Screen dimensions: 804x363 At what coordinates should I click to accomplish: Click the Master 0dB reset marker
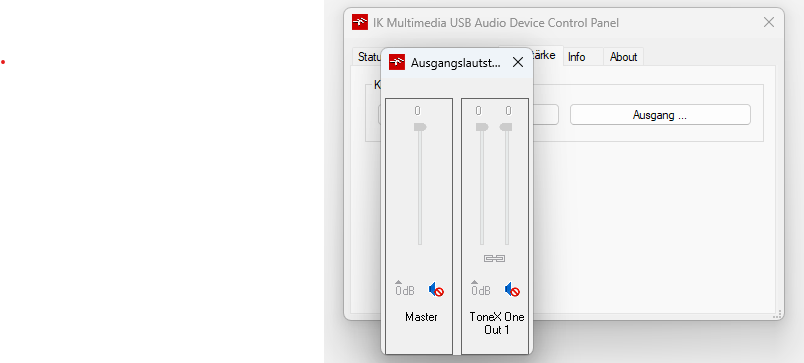click(x=405, y=289)
